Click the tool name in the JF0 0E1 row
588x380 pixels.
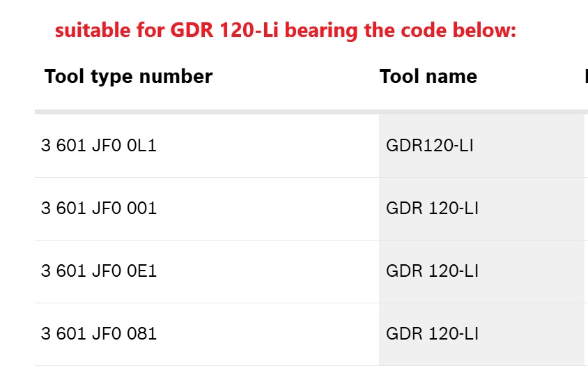click(x=432, y=271)
